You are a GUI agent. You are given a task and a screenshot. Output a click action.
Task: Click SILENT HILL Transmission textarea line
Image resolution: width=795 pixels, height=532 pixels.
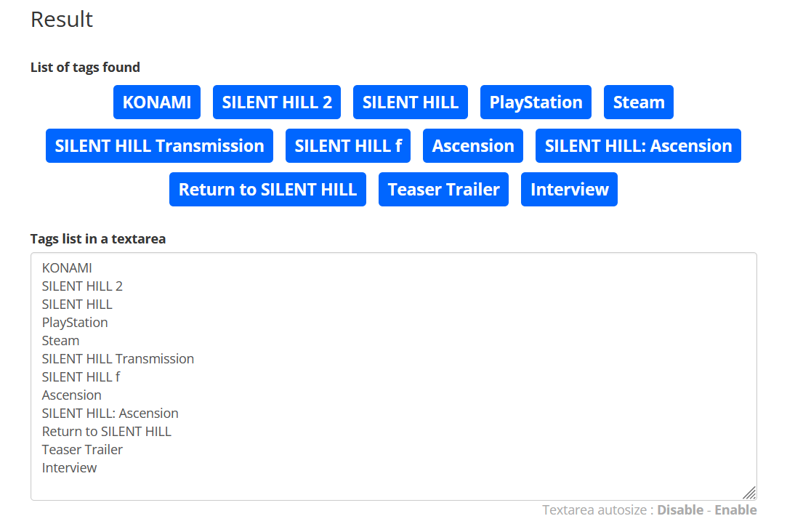pyautogui.click(x=118, y=359)
